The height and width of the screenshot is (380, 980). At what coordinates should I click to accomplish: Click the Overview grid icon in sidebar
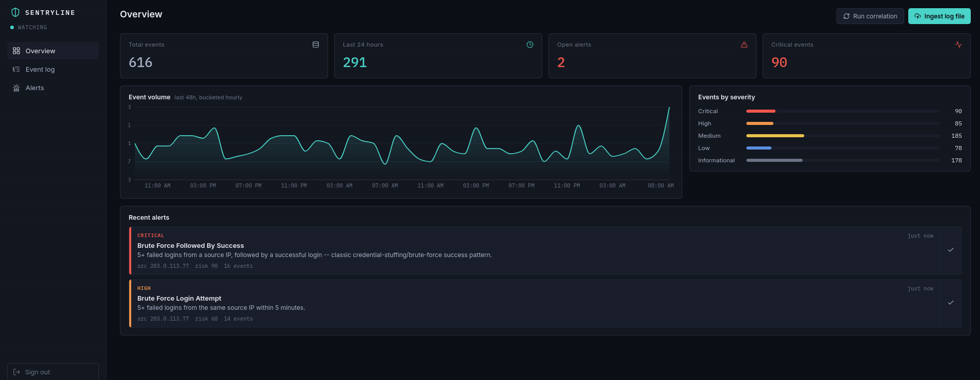point(16,51)
